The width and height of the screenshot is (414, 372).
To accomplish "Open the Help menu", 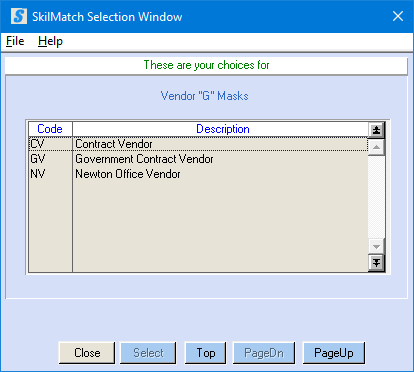I will [50, 41].
